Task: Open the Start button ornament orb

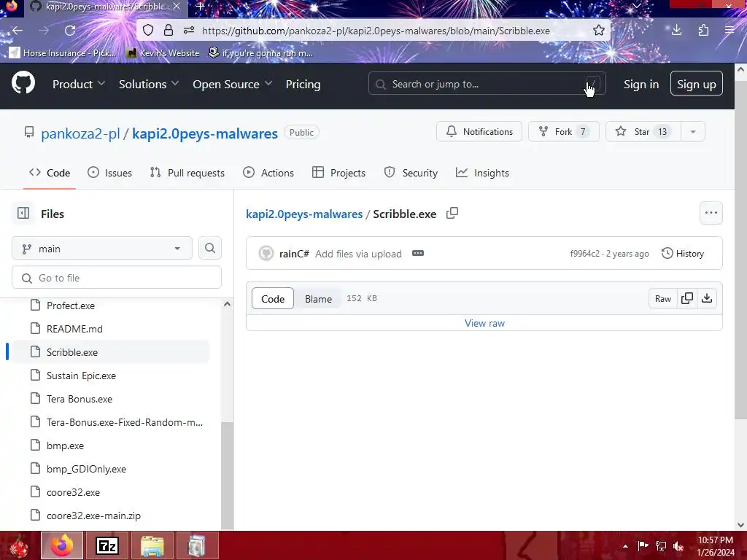Action: 19,545
